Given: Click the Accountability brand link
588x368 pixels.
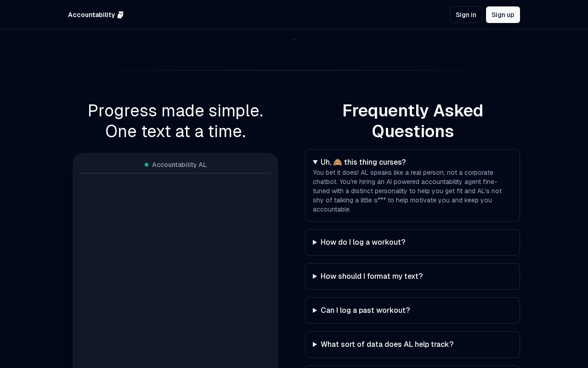Looking at the screenshot, I should 91,15.
